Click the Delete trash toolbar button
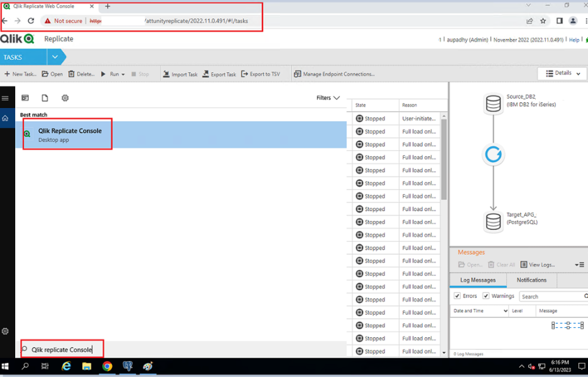The height and width of the screenshot is (377, 588). pos(81,74)
